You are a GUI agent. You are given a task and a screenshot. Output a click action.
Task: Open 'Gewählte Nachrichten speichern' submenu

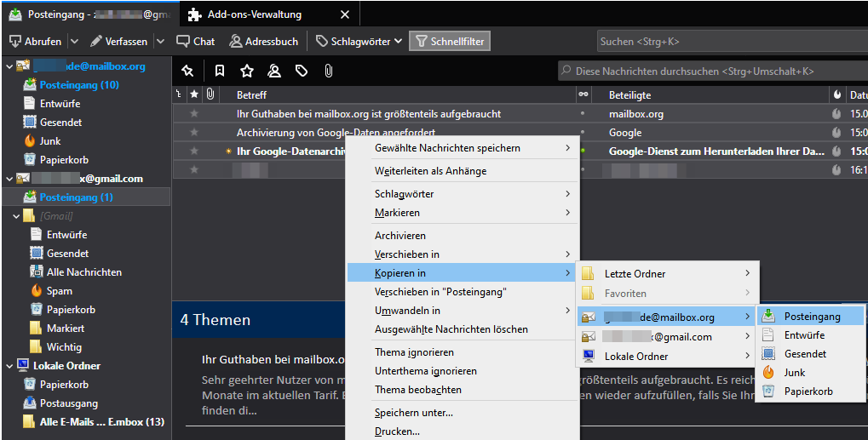pos(463,148)
